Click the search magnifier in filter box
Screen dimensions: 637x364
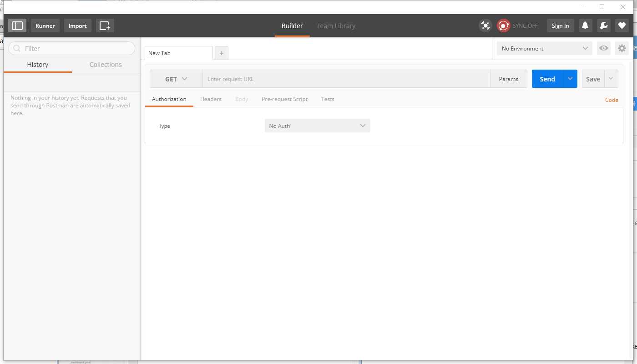point(17,48)
